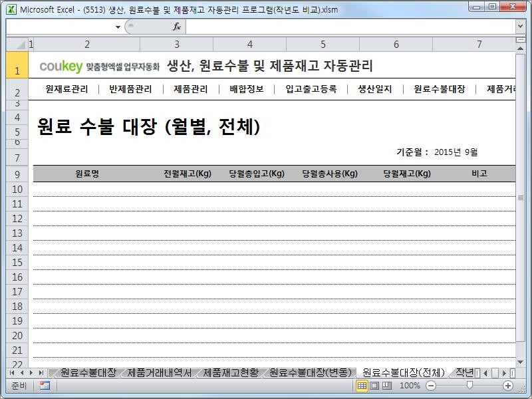Open the 입고출고등록 navigation link

pos(311,89)
